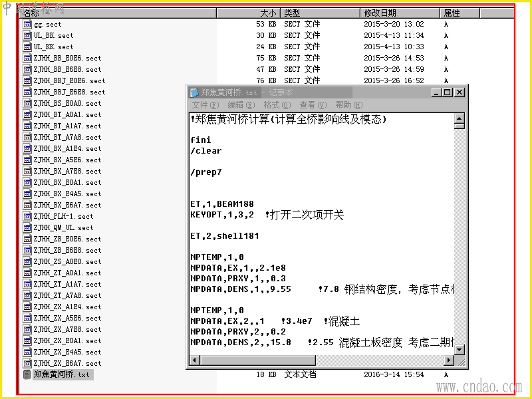Open the 文件(F) menu in Notepad
The height and width of the screenshot is (399, 532).
[x=205, y=105]
